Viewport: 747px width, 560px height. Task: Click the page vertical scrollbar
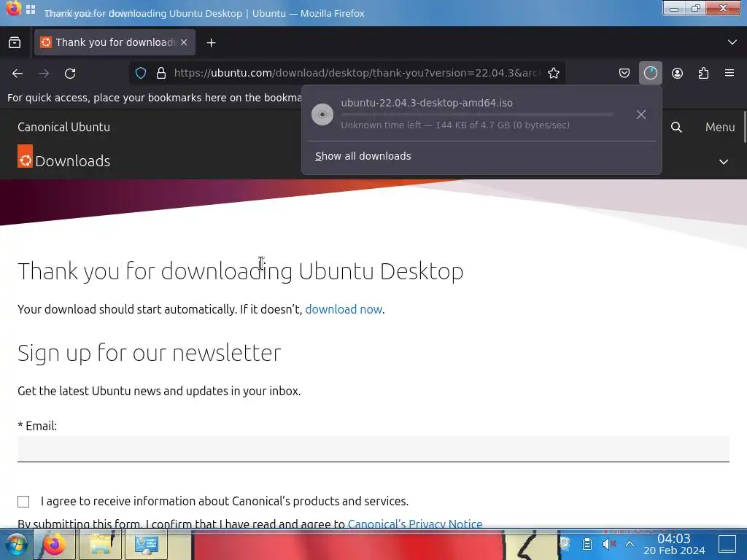745,127
